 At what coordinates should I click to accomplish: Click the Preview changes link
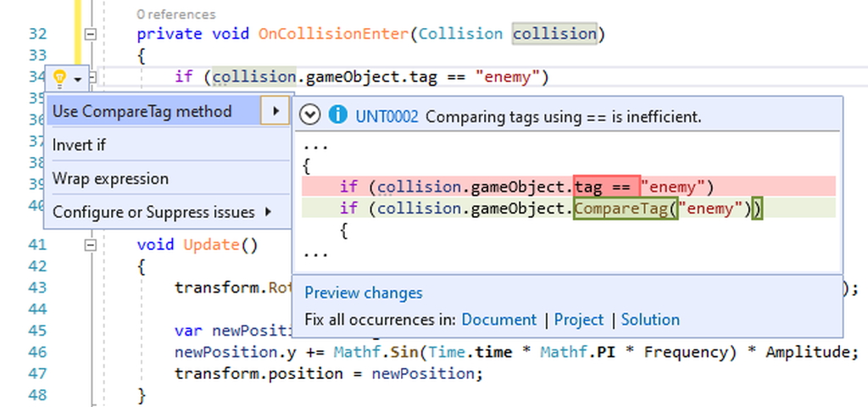coord(363,293)
